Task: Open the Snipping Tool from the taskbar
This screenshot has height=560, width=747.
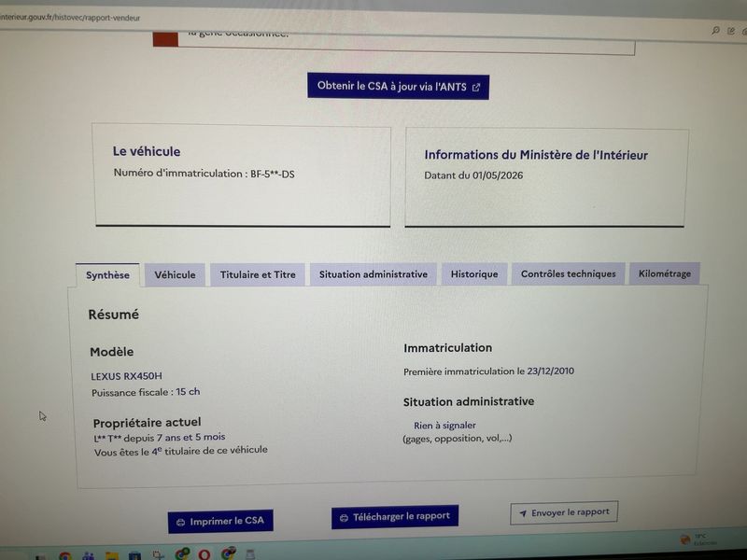Action: (158, 554)
